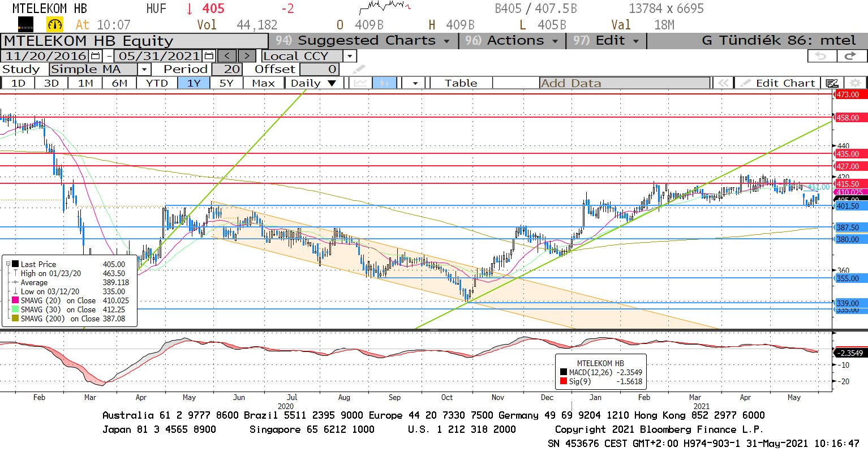Click the olive SMAVG (200) legend swatch
This screenshot has width=868, height=460.
15,319
